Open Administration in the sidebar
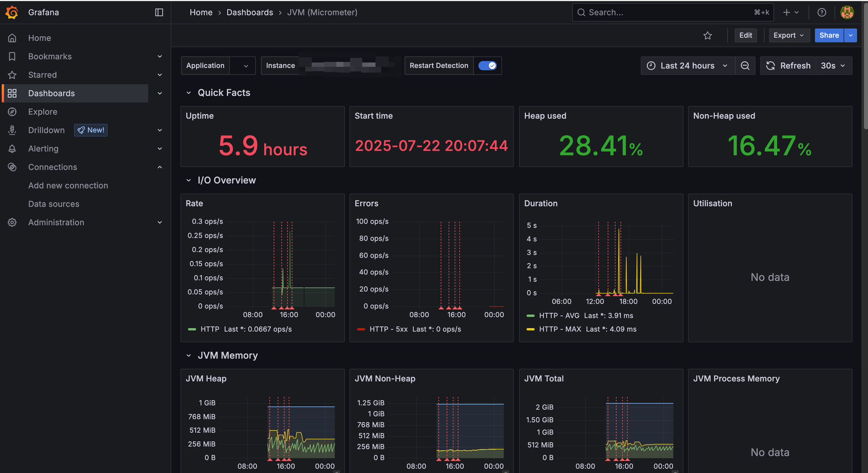 [x=56, y=222]
